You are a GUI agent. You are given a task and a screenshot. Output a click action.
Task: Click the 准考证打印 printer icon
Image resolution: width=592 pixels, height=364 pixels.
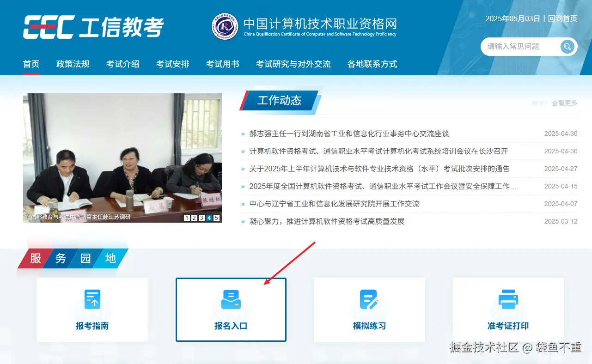(508, 299)
